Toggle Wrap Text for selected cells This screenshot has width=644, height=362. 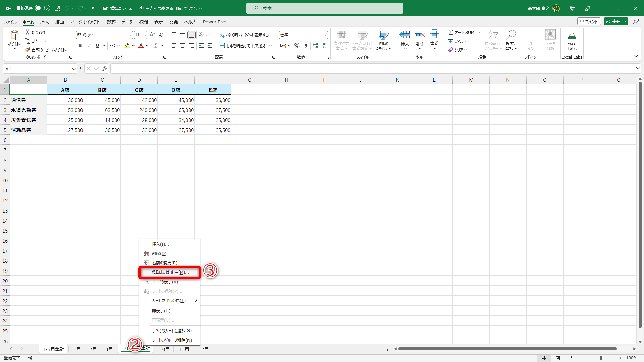click(244, 35)
